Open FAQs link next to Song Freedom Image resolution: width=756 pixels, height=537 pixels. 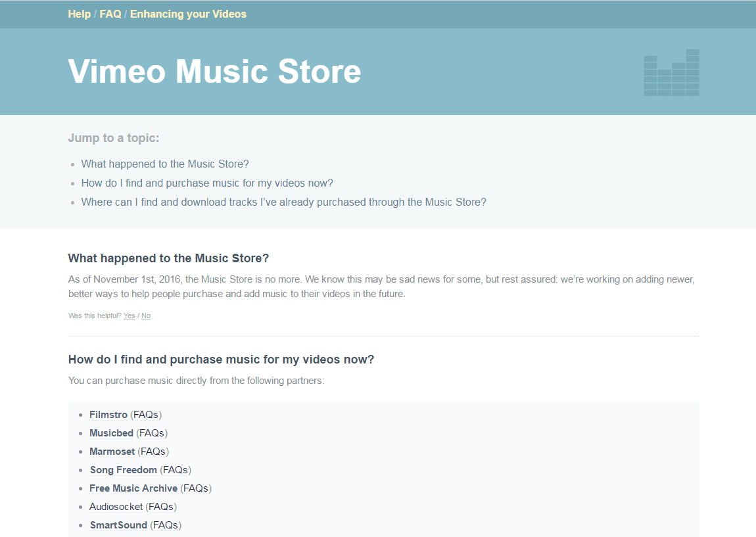point(176,469)
